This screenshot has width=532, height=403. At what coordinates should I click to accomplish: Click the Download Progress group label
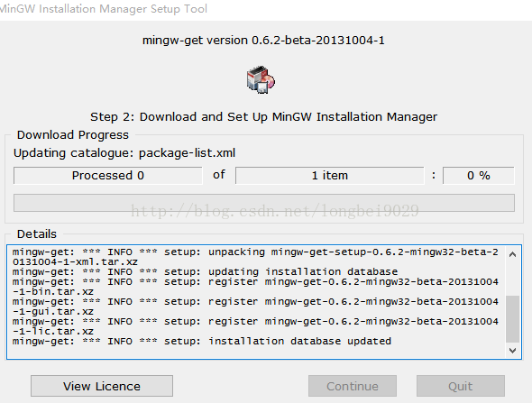[x=73, y=135]
